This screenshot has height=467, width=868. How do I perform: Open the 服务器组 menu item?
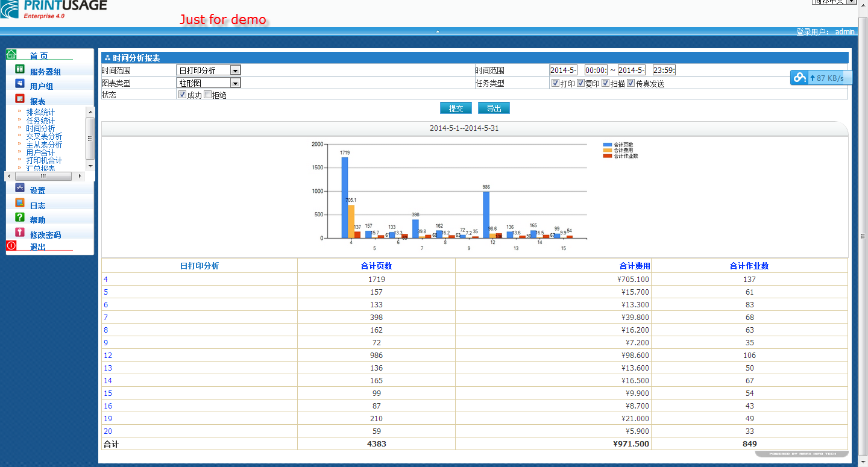pos(45,72)
